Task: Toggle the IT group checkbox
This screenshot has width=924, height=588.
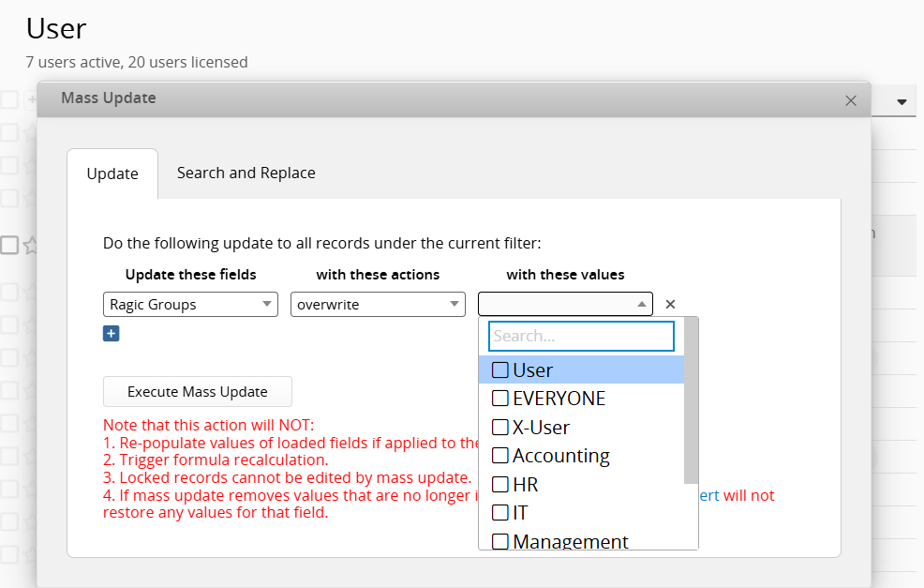Action: tap(500, 513)
